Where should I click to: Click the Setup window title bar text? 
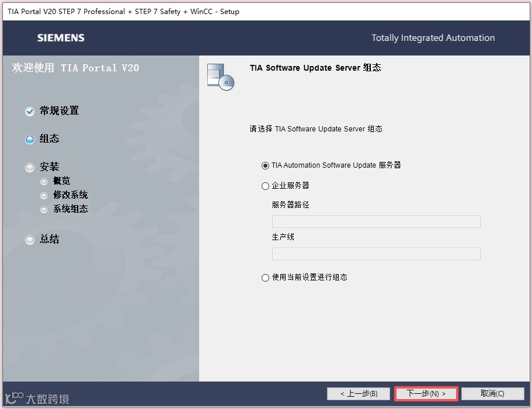123,12
